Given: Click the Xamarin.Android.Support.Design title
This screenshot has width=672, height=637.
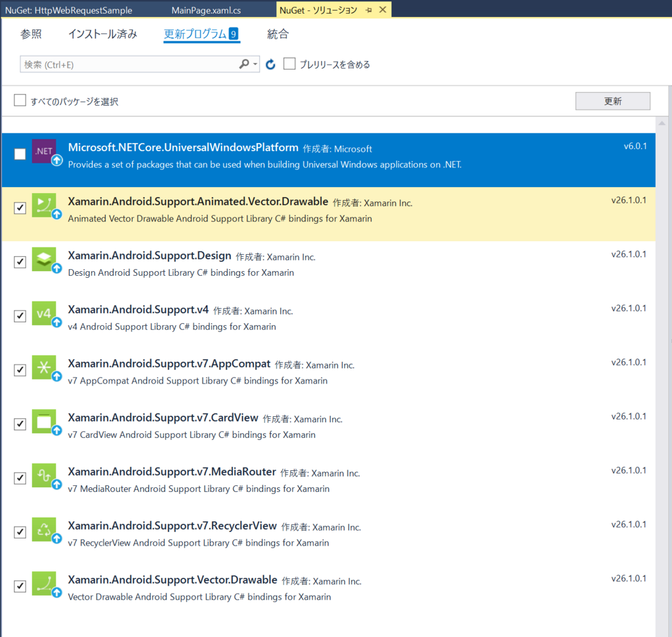Looking at the screenshot, I should [x=150, y=255].
